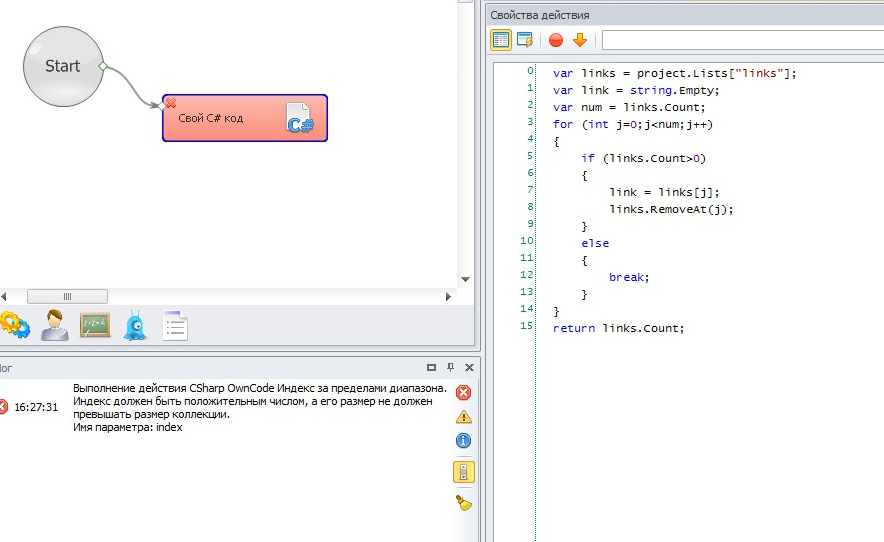
Task: Click line number 10 in code gutter
Action: pos(527,240)
